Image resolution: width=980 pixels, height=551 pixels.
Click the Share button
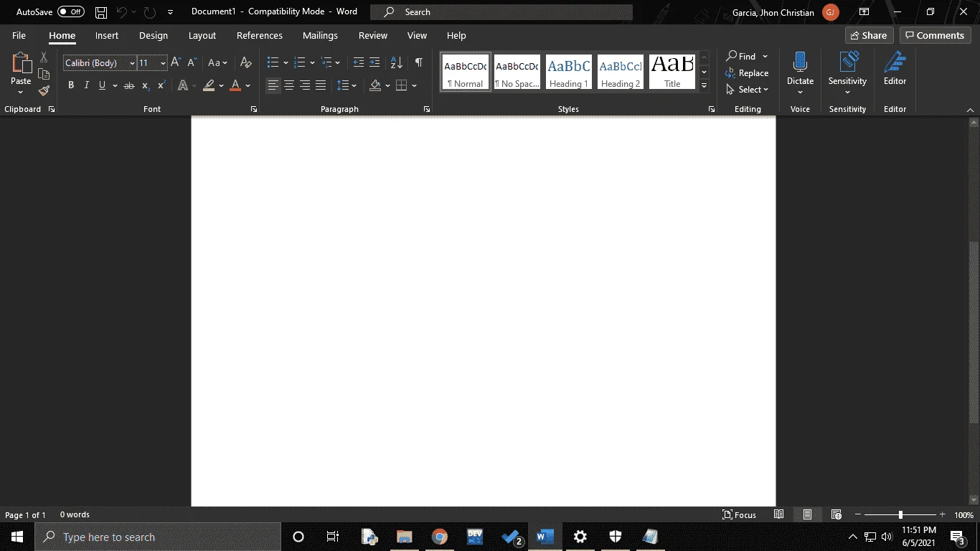click(x=870, y=35)
